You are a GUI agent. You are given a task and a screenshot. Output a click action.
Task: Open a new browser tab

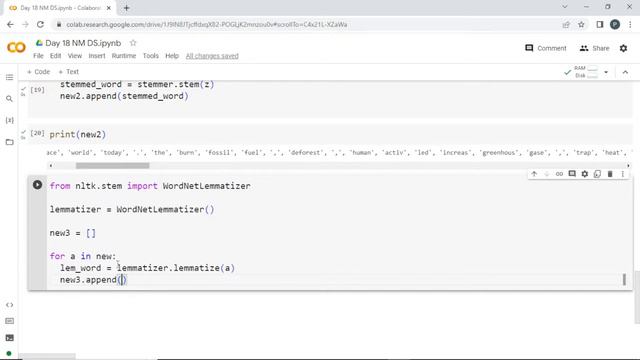tap(127, 8)
